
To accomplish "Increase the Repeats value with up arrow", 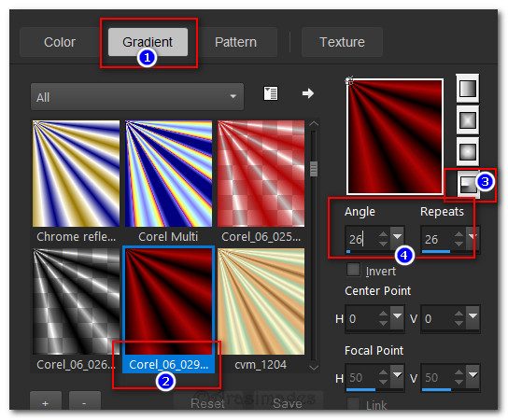I will [x=459, y=234].
